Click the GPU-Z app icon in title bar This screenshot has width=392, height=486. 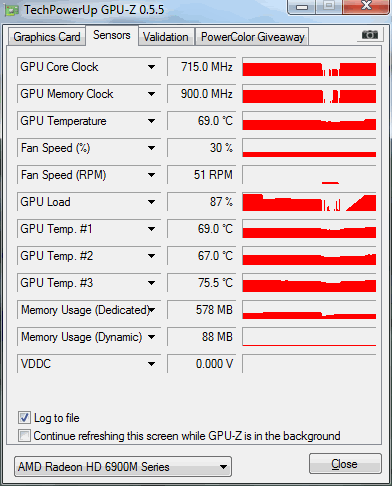pyautogui.click(x=11, y=11)
